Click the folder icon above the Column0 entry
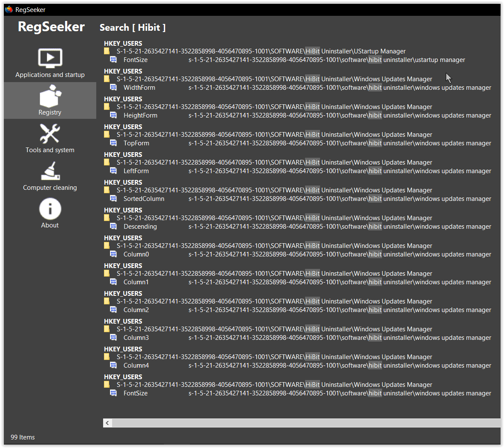The image size is (504, 448). 107,245
